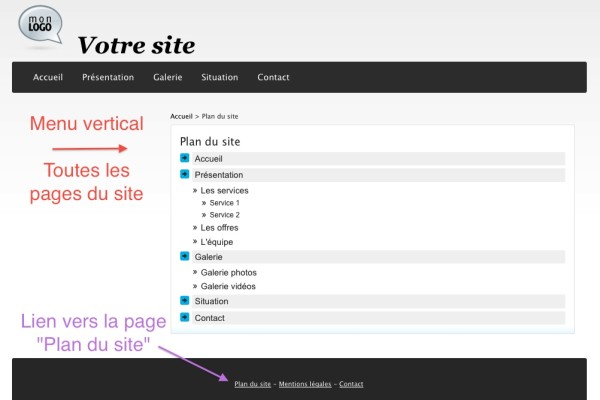
Task: Select the Contact entry in the sitemap list
Action: pyautogui.click(x=379, y=318)
